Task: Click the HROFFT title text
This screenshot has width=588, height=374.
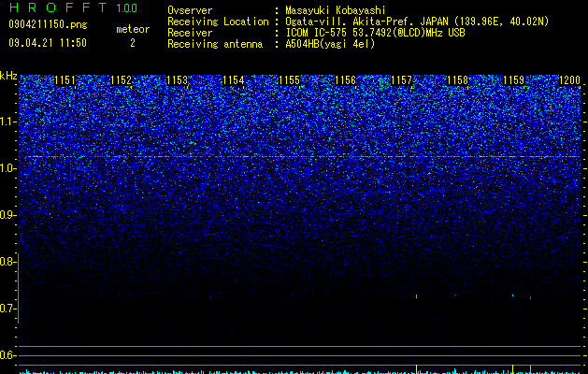Action: [58, 7]
